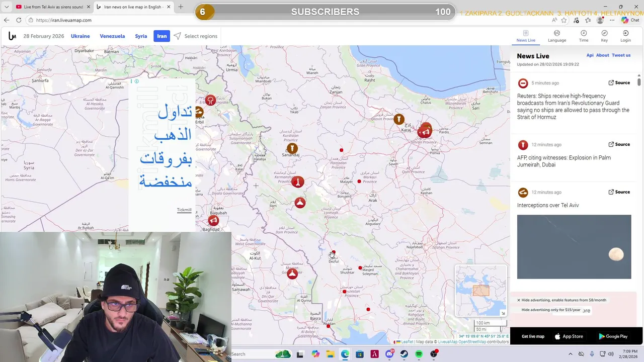
Task: Click the AFP Palm Jumeirah explosion headline
Action: click(x=564, y=161)
